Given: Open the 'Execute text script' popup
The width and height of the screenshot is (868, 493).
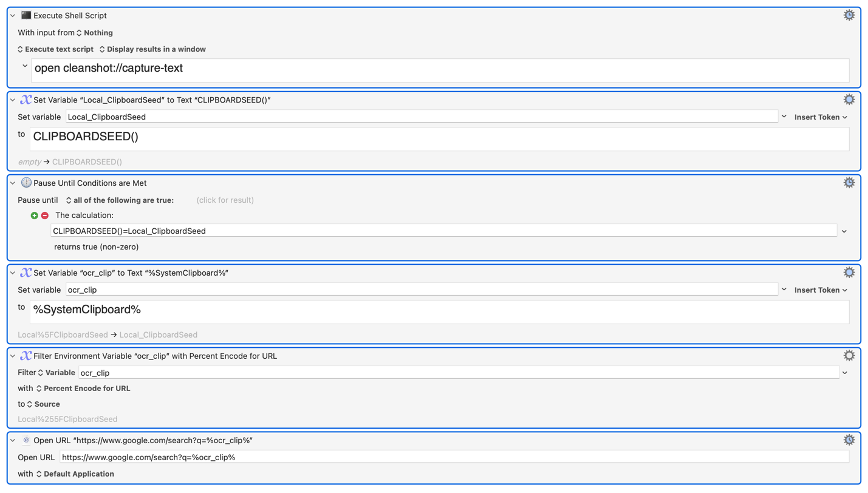Looking at the screenshot, I should click(55, 49).
